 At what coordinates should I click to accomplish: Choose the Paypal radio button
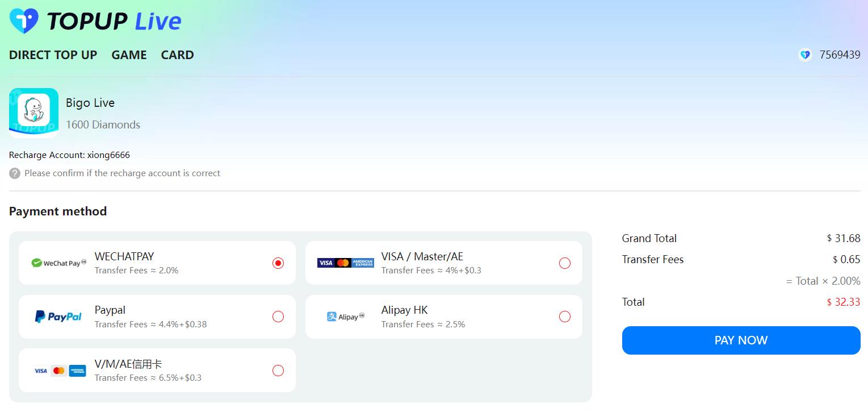pos(278,317)
